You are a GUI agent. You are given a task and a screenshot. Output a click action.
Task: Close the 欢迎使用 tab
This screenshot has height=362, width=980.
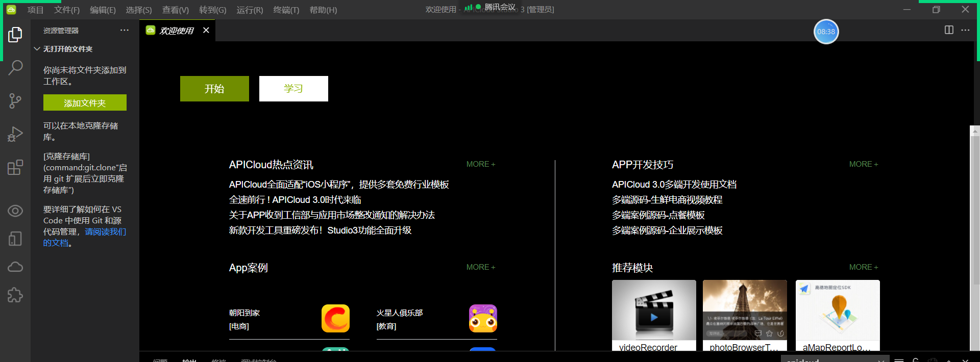(206, 30)
